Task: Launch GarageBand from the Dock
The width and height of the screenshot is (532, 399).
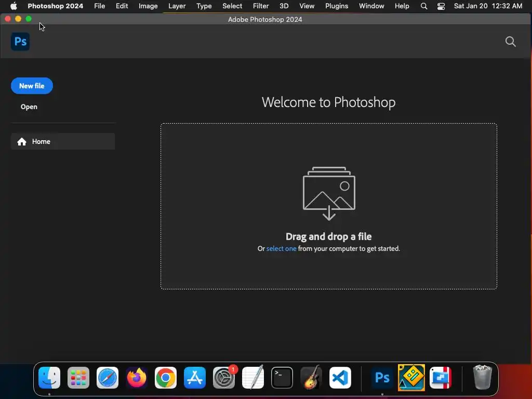Action: [311, 378]
